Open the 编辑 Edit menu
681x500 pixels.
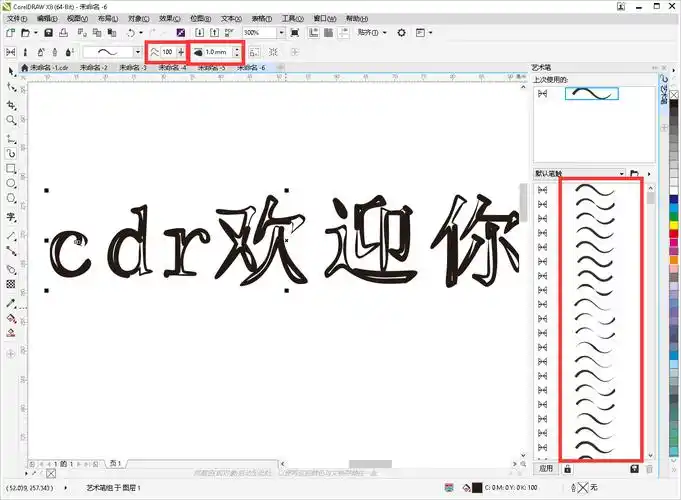click(x=47, y=19)
